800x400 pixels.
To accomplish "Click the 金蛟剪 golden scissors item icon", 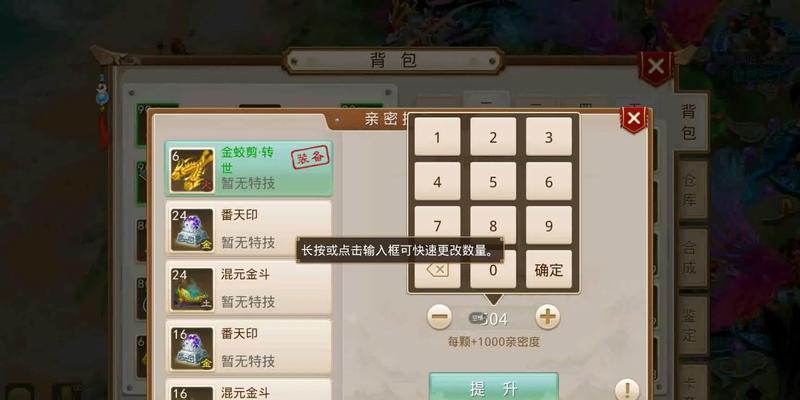I will coord(192,170).
